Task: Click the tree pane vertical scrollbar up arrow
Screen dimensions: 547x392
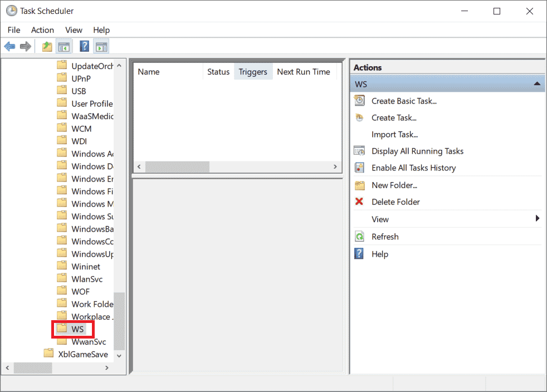Action: 119,66
